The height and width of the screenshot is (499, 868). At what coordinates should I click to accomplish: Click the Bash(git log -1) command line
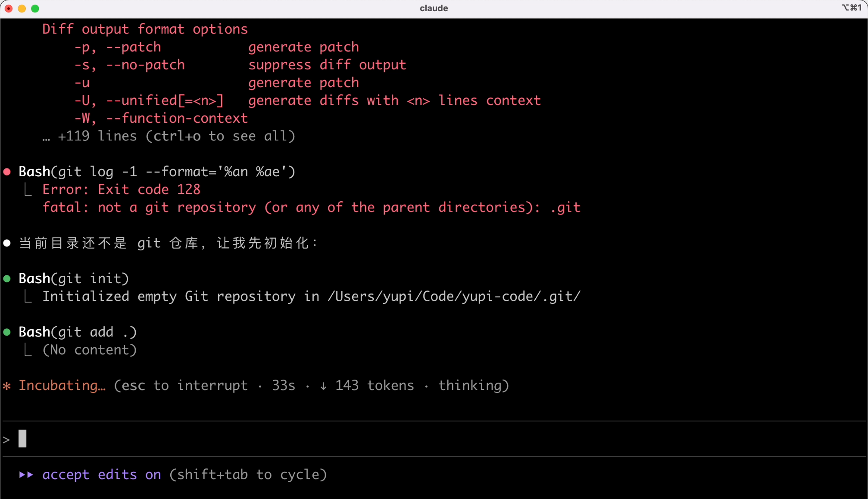(x=157, y=172)
